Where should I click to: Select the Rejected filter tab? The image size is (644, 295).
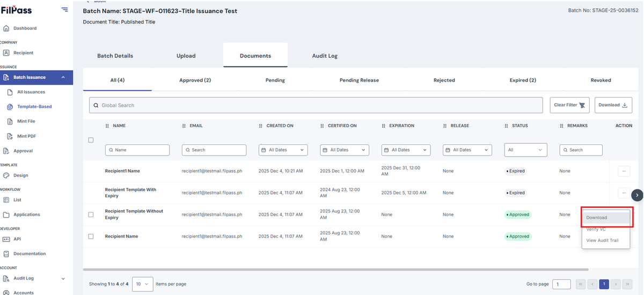(444, 80)
